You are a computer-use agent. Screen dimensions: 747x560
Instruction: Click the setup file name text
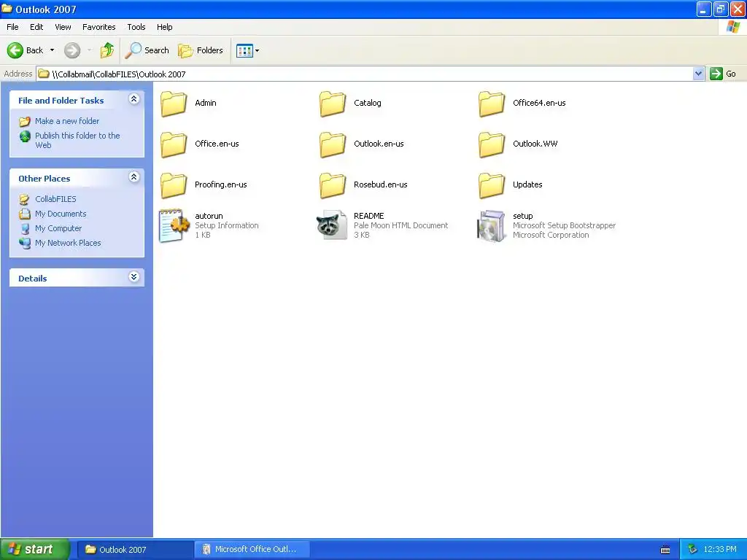click(522, 216)
